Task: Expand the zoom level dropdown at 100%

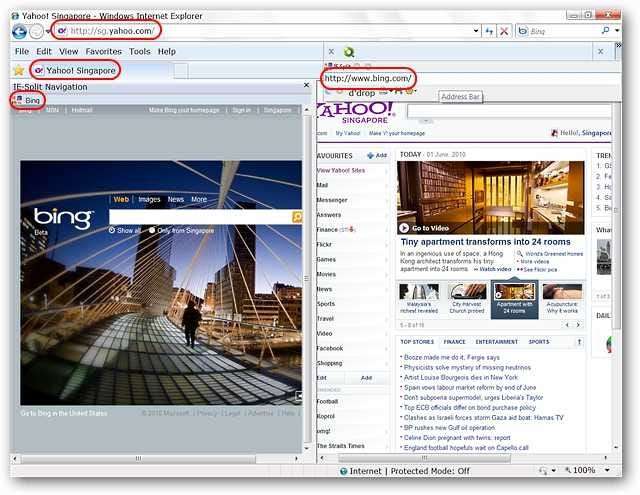Action: (607, 470)
